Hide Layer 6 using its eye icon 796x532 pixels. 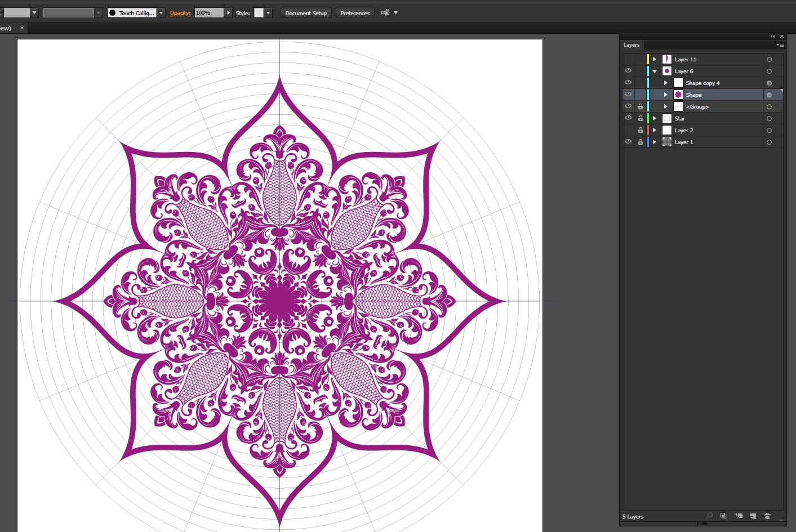pyautogui.click(x=628, y=71)
